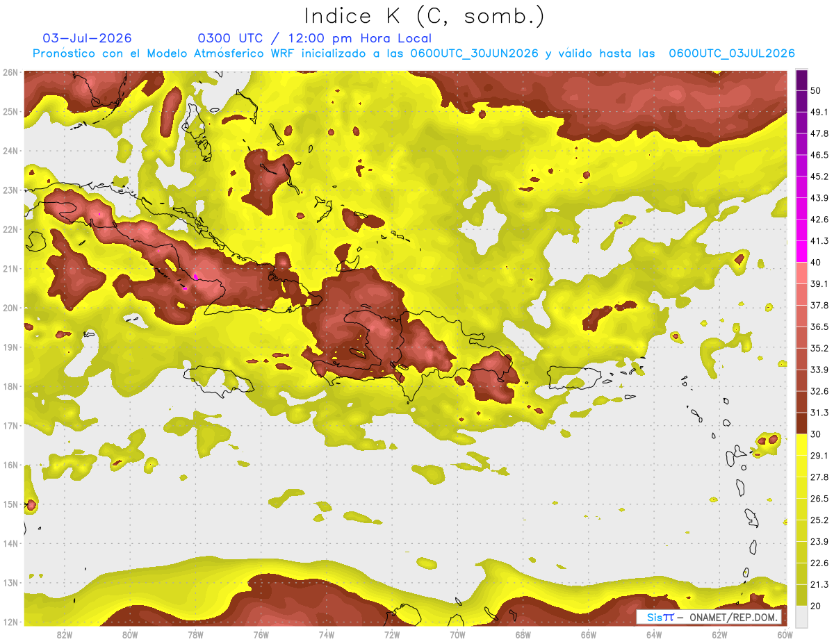Click the longitude axis label '68W'
The width and height of the screenshot is (834, 644).
[523, 635]
